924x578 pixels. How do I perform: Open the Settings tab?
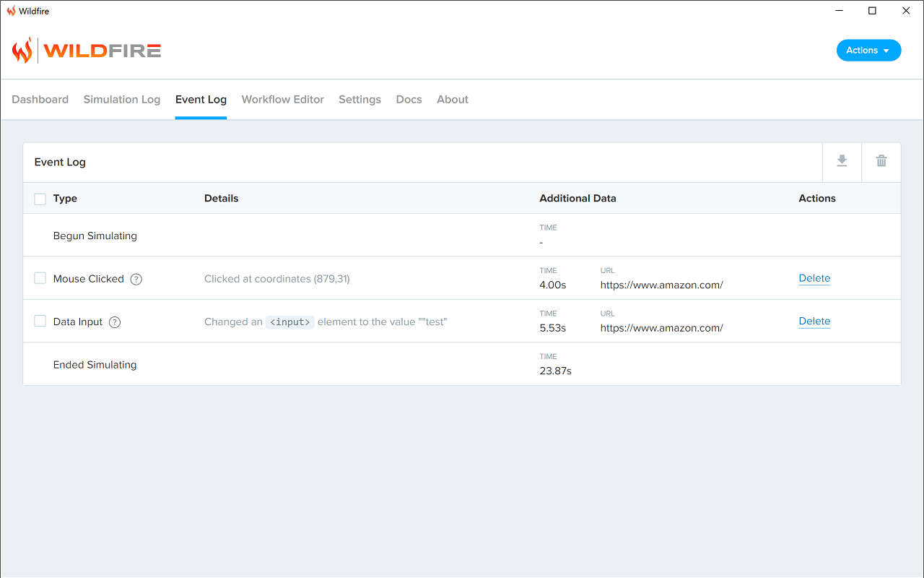click(359, 100)
